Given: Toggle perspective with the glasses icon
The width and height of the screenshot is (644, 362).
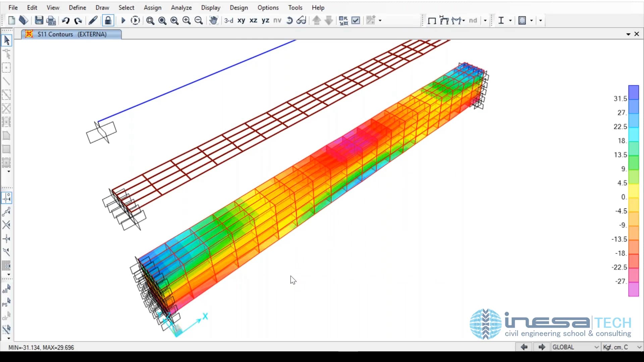Looking at the screenshot, I should tap(301, 20).
